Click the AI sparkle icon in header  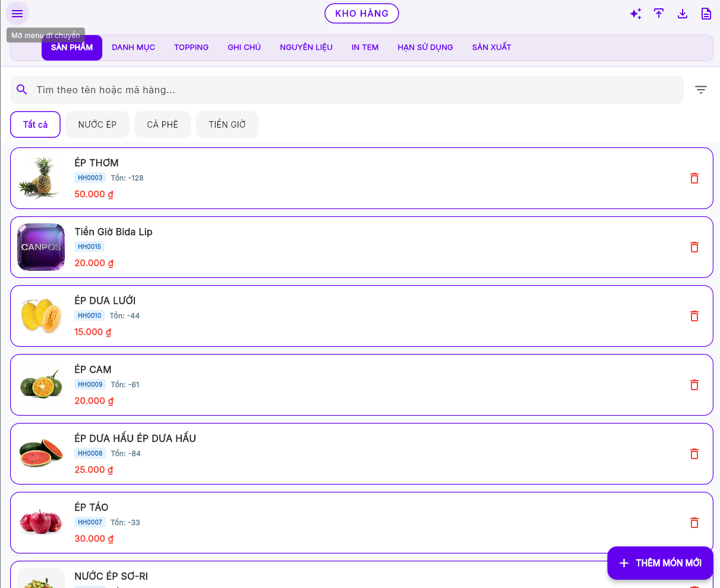point(636,14)
